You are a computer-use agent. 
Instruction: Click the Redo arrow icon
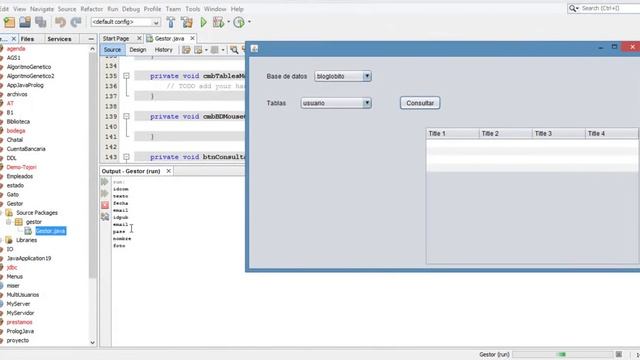pos(76,22)
